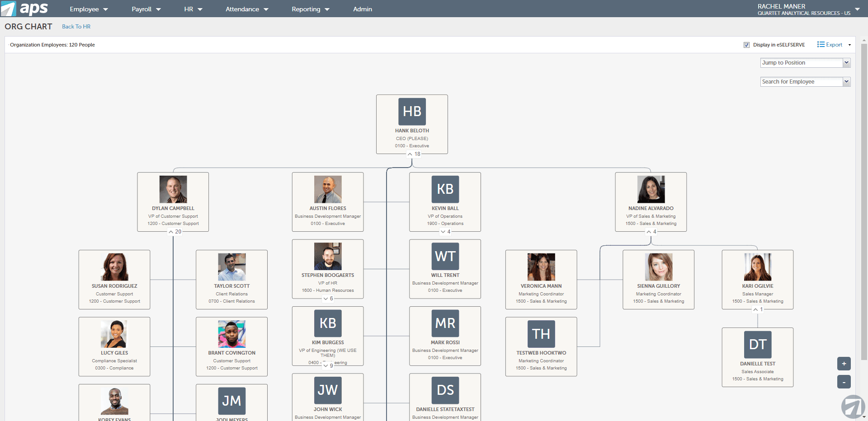
Task: Click Hank Beloth's HB avatar tile
Action: pos(412,112)
